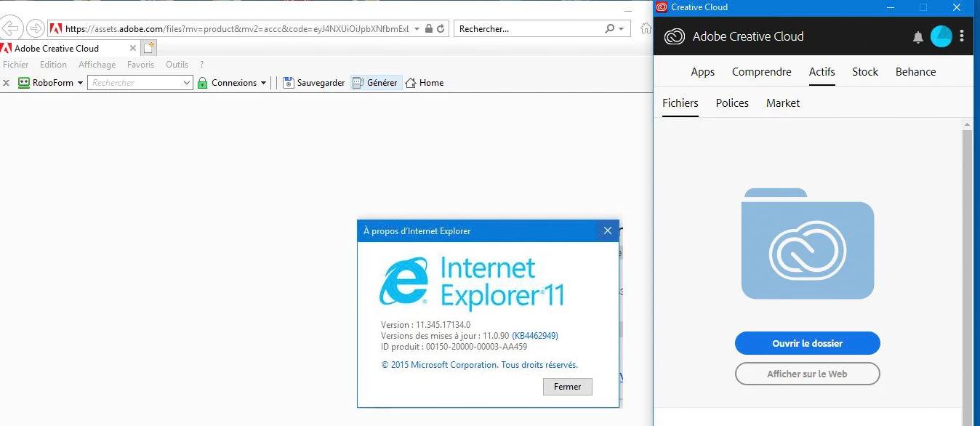The image size is (980, 426).
Task: Select the assets.adobe.com URL address field
Action: click(x=237, y=29)
